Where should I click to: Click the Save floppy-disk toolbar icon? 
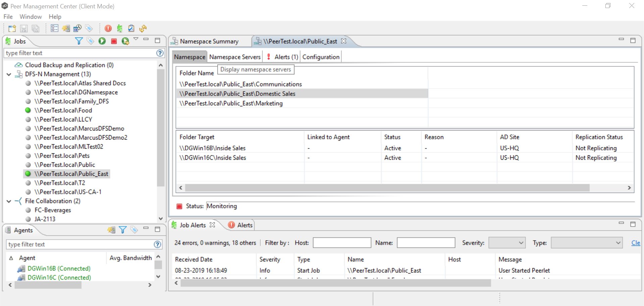click(x=24, y=29)
